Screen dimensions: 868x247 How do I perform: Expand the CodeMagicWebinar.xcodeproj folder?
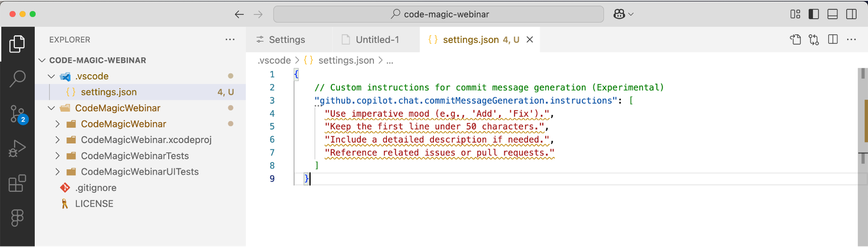[57, 140]
